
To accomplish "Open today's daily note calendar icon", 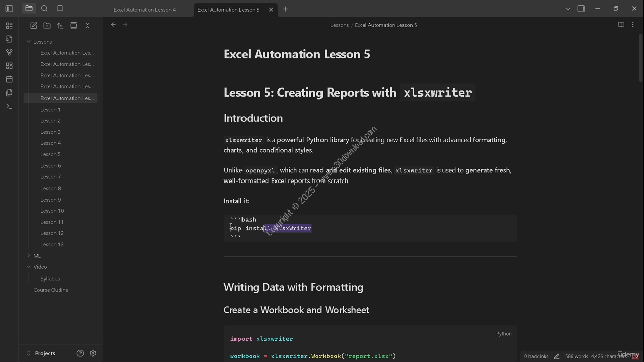I will click(9, 79).
